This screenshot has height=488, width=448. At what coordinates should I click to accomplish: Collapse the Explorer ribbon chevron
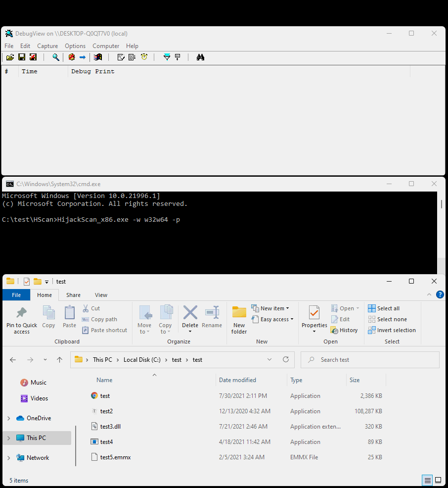tap(429, 294)
